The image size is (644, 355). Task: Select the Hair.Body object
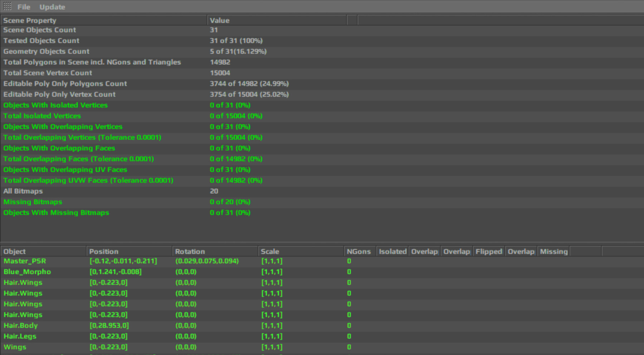point(20,326)
